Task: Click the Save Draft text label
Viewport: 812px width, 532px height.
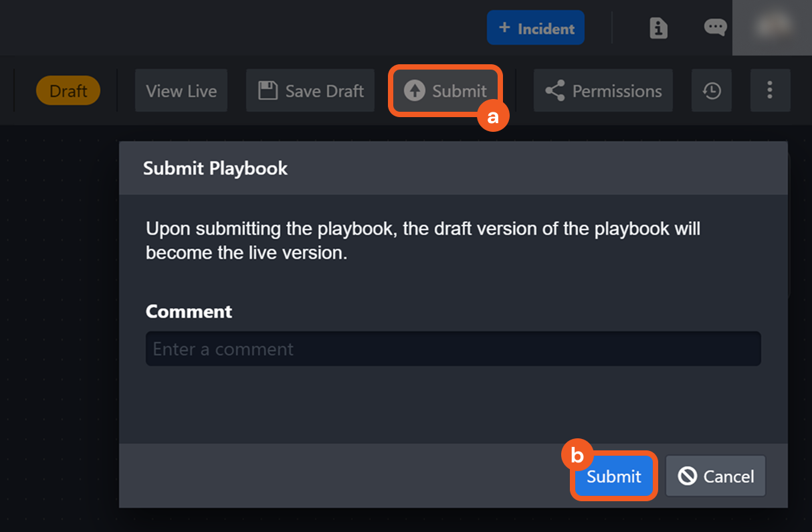Action: (x=324, y=91)
